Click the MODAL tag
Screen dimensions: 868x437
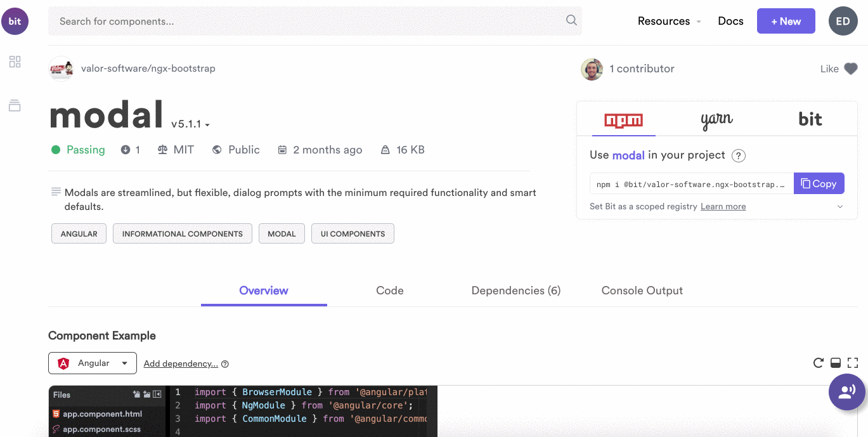click(282, 233)
